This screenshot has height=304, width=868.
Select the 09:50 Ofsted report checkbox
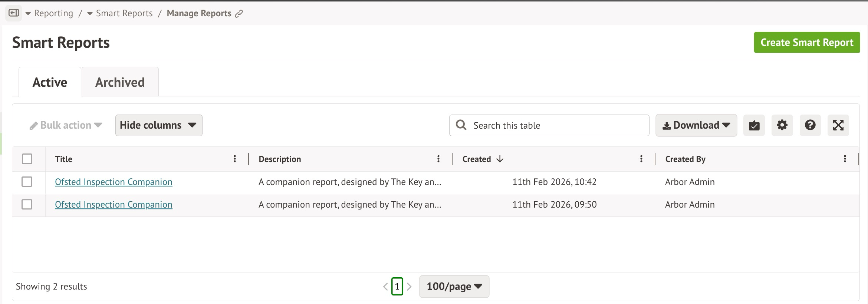click(x=27, y=205)
